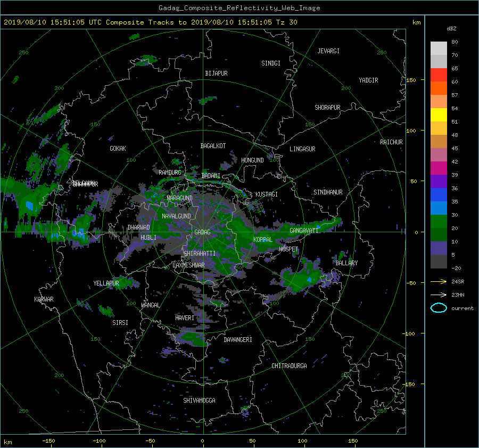Click the DHARWAD city label
The height and width of the screenshot is (448, 479).
(138, 227)
